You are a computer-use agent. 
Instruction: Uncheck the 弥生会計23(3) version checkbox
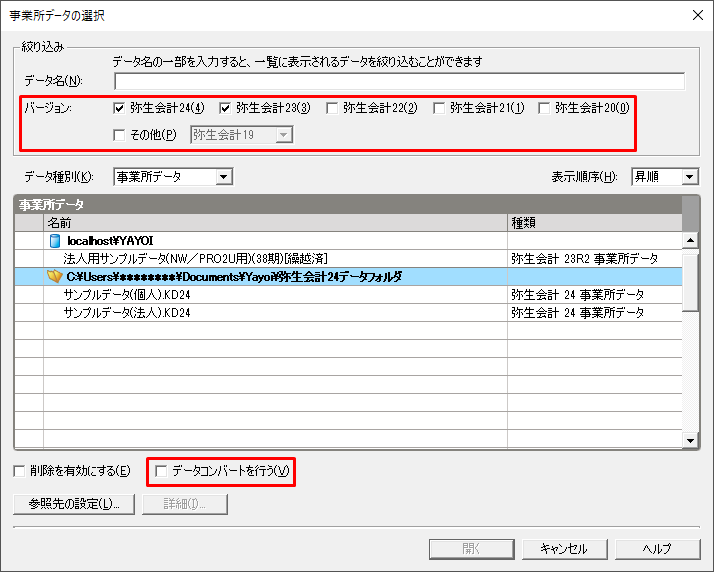click(225, 108)
